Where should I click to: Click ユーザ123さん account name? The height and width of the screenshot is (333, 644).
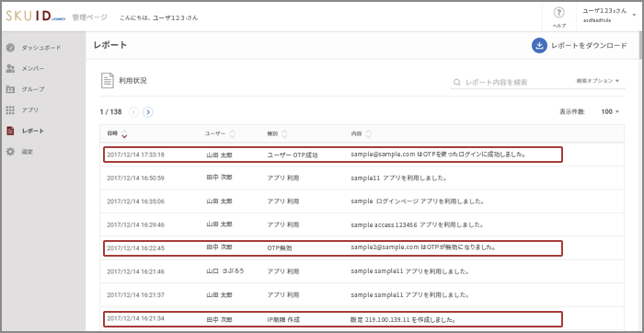(604, 11)
